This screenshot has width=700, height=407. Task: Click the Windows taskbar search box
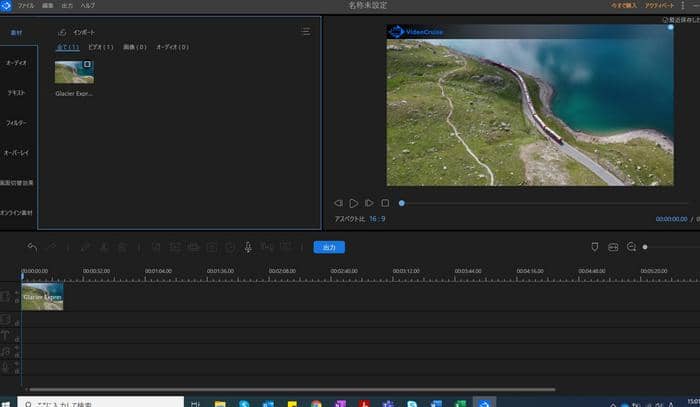100,402
